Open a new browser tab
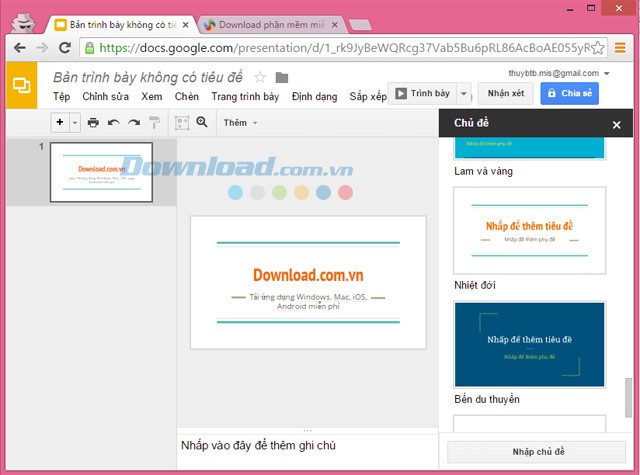This screenshot has width=640, height=475. [360, 25]
